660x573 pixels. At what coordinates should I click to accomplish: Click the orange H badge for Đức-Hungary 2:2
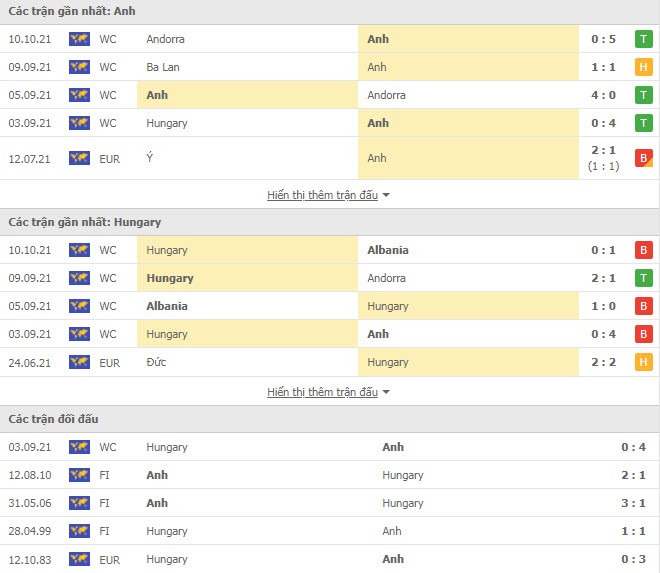click(x=644, y=362)
